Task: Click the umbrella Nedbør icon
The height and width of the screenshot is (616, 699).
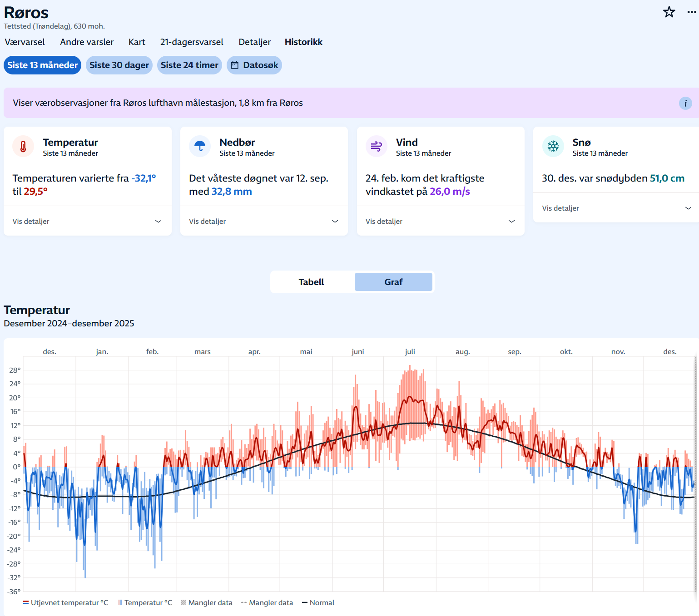Action: click(x=200, y=147)
